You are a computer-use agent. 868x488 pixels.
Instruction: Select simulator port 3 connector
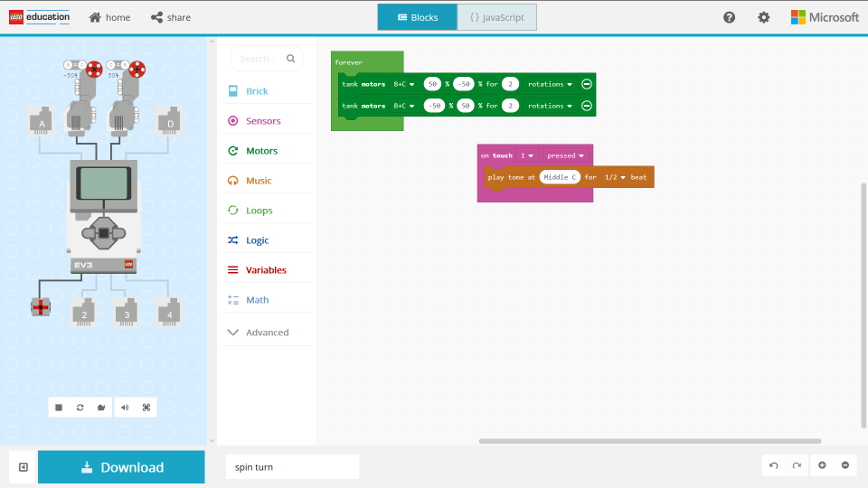coord(127,313)
